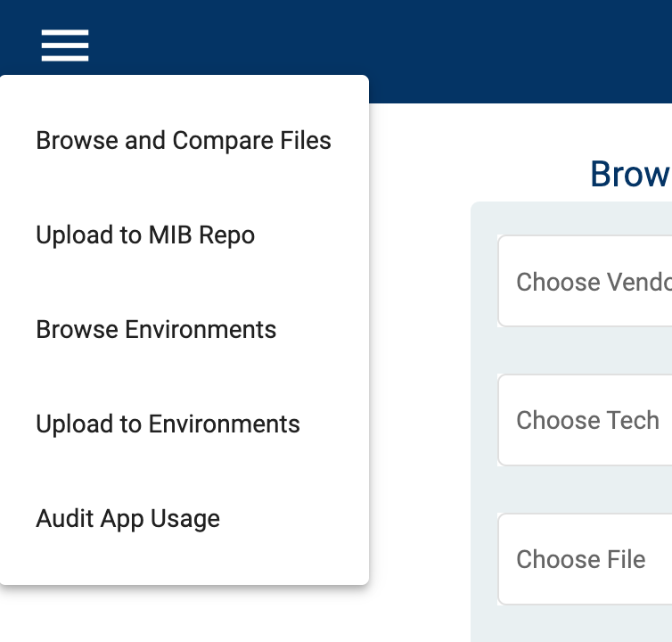Click white page area between menu and form panel
This screenshot has width=672, height=642.
pos(419,357)
